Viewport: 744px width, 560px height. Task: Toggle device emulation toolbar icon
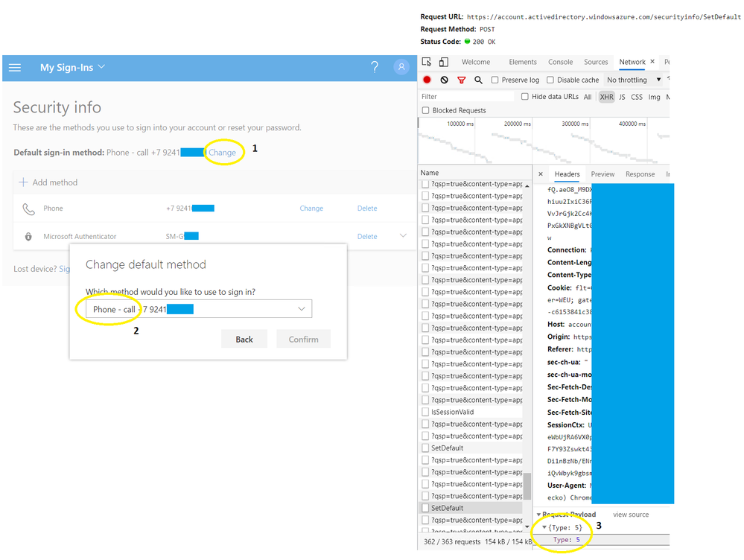pyautogui.click(x=444, y=62)
